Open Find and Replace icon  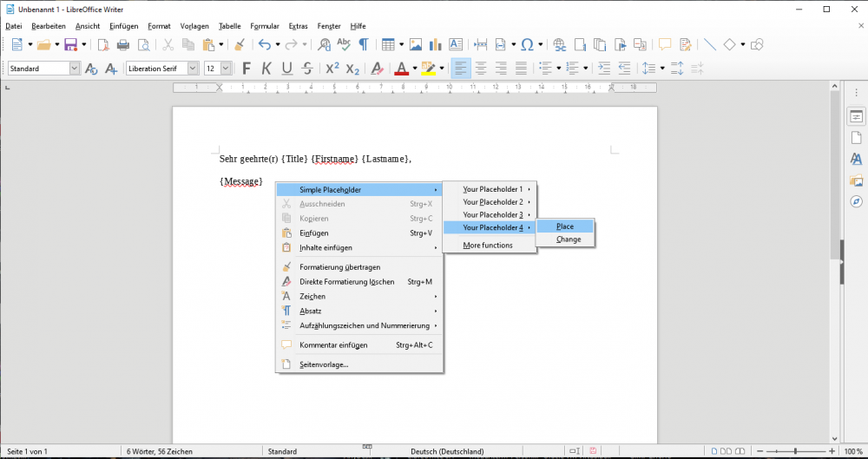tap(325, 45)
